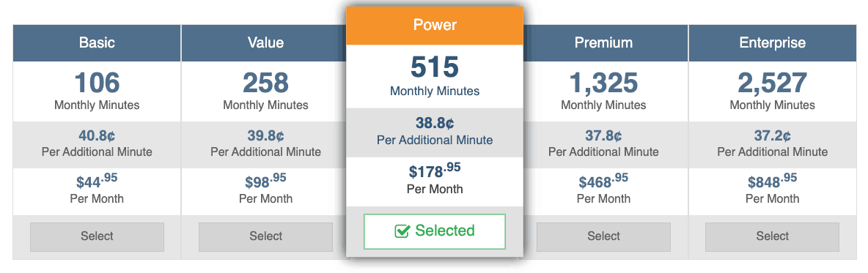Click the 1,325 Monthly Minutes figure
Screen dimensions: 868x273
pos(603,83)
